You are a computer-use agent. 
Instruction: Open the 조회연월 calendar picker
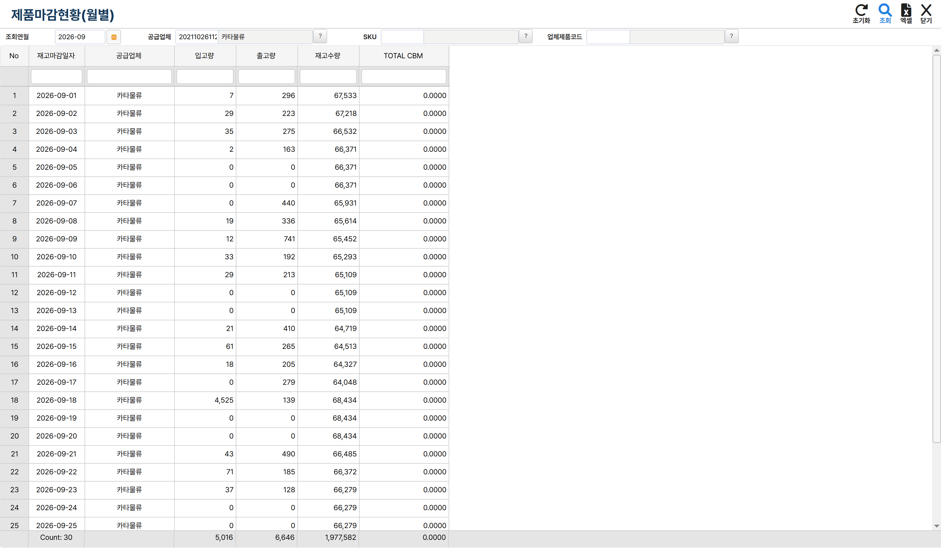click(x=114, y=37)
